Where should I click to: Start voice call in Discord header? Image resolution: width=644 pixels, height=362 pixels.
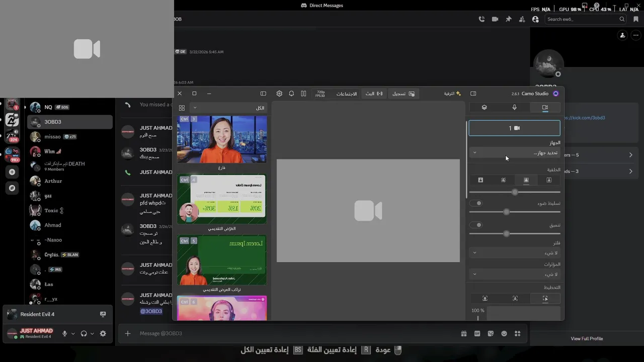click(x=481, y=19)
